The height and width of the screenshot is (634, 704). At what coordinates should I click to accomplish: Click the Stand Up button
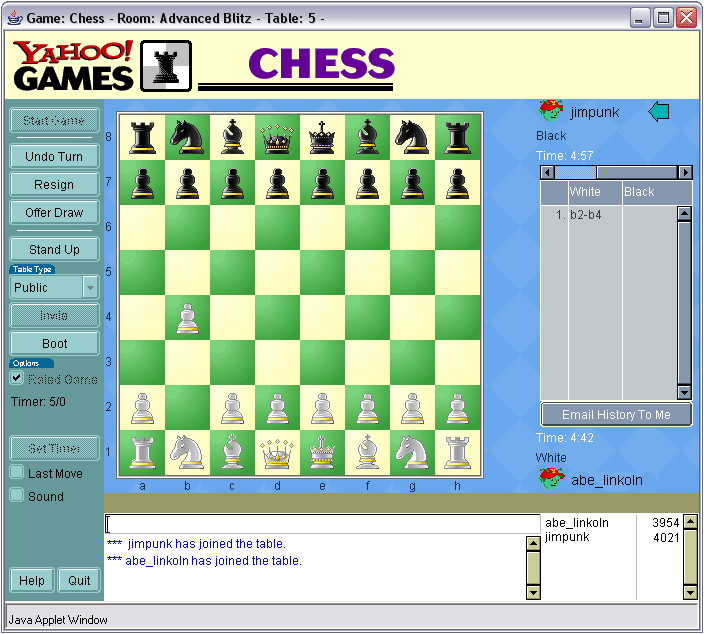point(54,249)
